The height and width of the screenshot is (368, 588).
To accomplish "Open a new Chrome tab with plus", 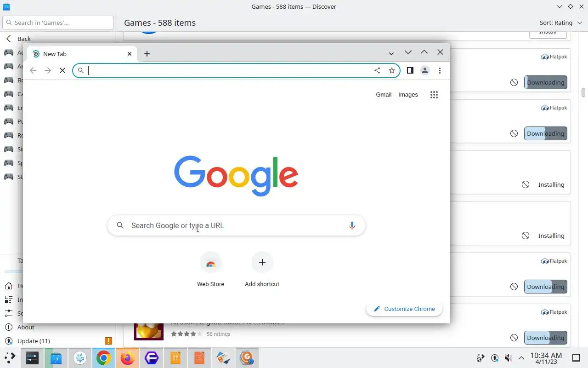I will (147, 54).
